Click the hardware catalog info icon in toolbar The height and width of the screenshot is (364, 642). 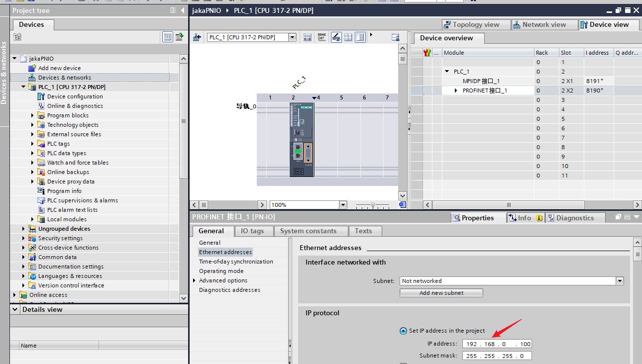tap(396, 37)
